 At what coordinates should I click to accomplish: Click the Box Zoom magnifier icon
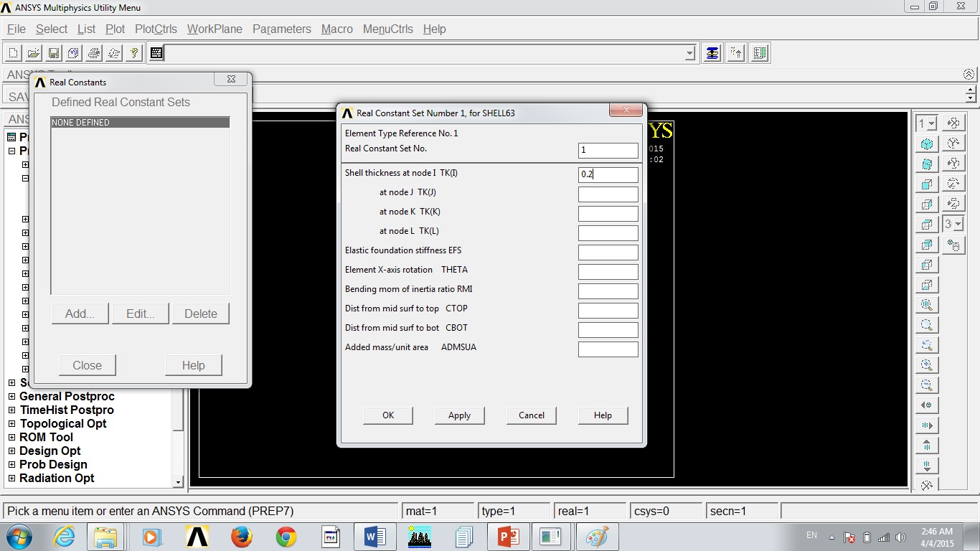(x=927, y=325)
